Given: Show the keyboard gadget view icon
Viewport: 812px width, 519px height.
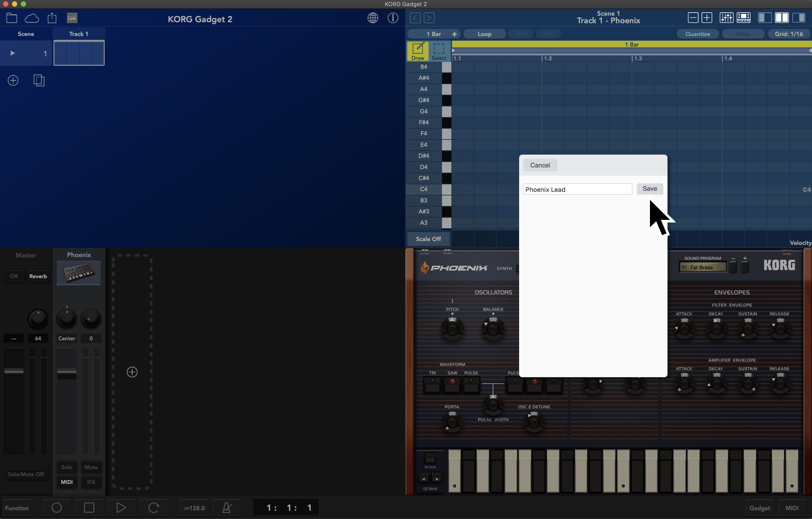Looking at the screenshot, I should (x=744, y=17).
